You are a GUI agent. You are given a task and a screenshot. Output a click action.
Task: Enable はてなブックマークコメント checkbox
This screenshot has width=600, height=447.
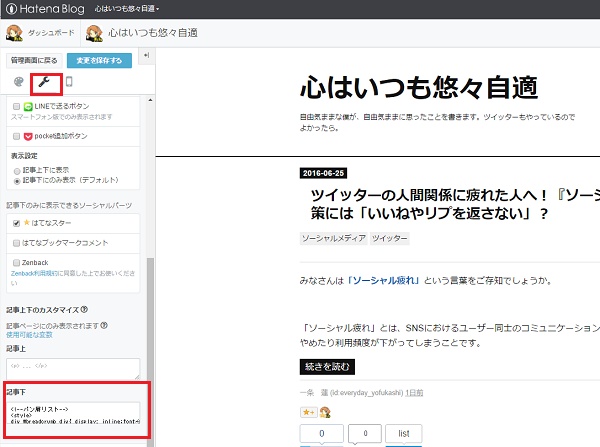16,243
